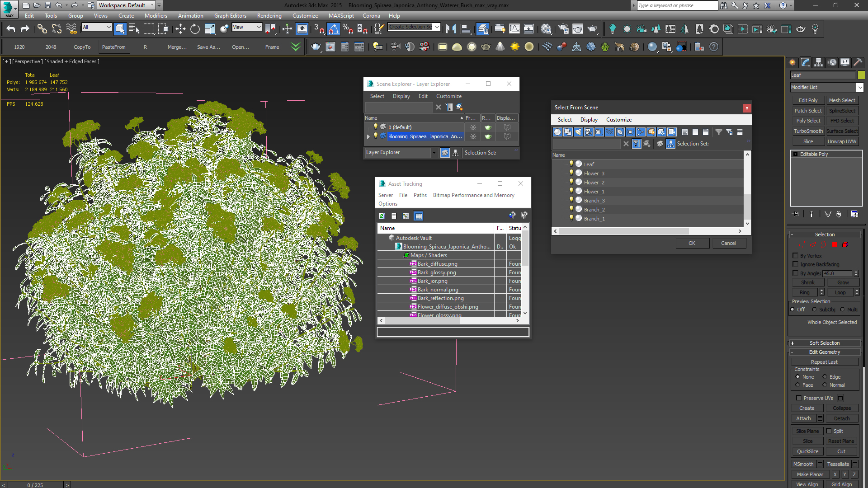Image resolution: width=868 pixels, height=488 pixels.
Task: Enable the By Vertex checkbox
Action: 796,255
